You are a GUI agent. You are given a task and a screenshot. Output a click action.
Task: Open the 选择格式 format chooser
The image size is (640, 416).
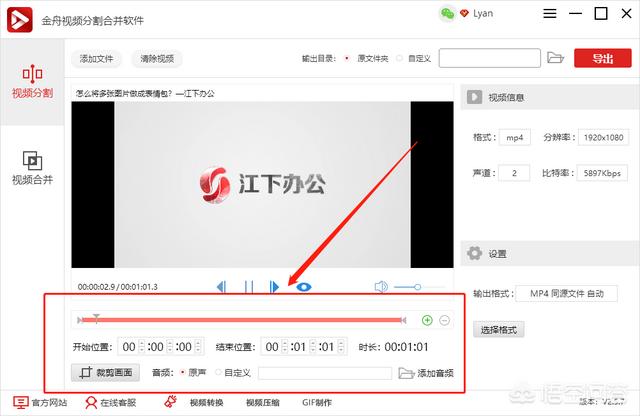coord(502,330)
